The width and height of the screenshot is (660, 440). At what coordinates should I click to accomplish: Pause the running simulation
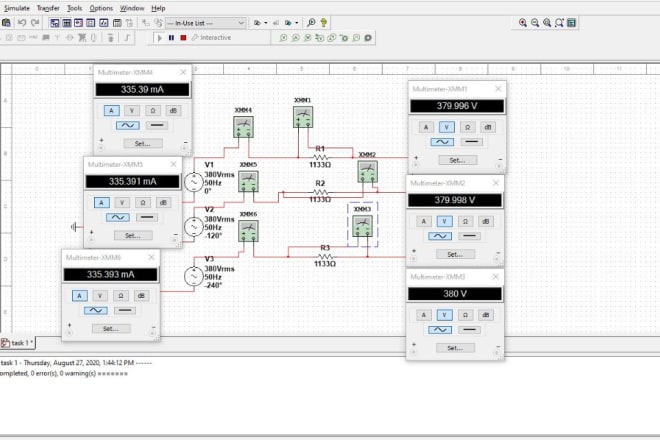point(171,38)
